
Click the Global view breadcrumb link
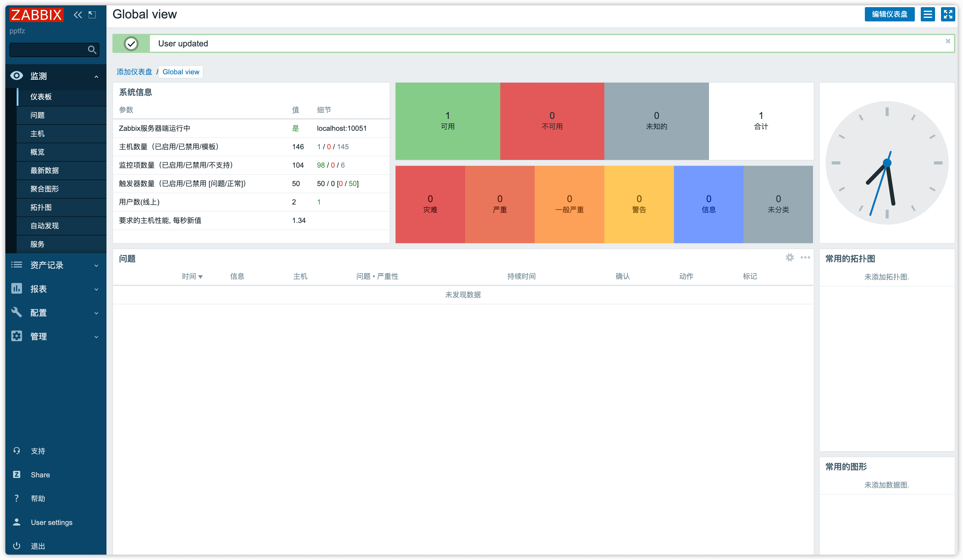(x=181, y=72)
